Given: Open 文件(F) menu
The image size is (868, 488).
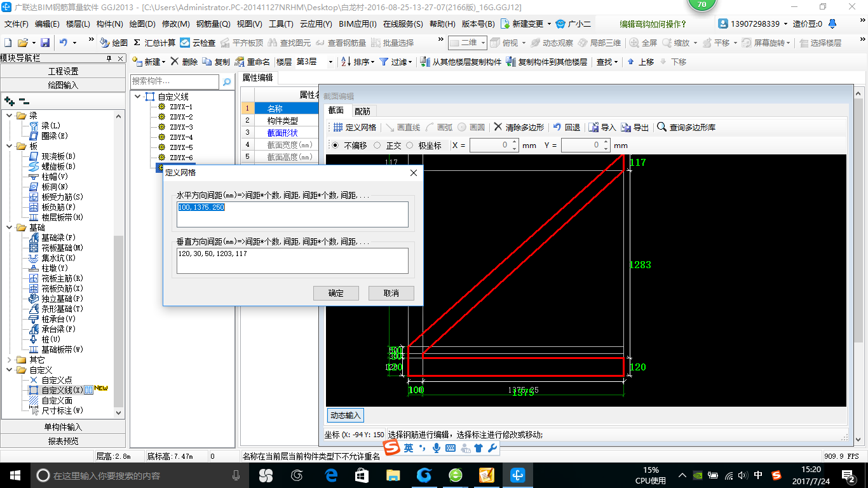Looking at the screenshot, I should click(x=17, y=24).
